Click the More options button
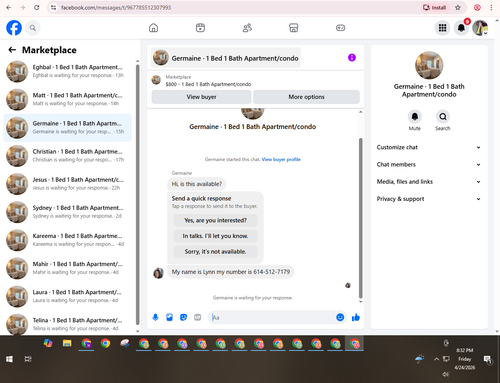This screenshot has width=500, height=383. (306, 97)
